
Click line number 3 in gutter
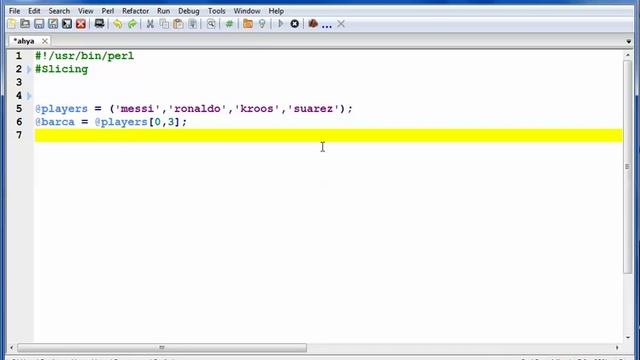(x=19, y=82)
